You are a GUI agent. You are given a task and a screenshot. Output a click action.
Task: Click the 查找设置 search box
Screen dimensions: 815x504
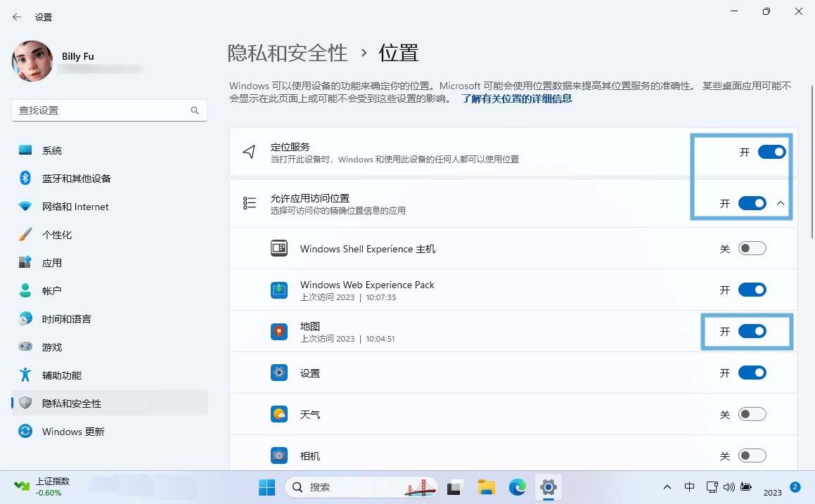point(109,110)
